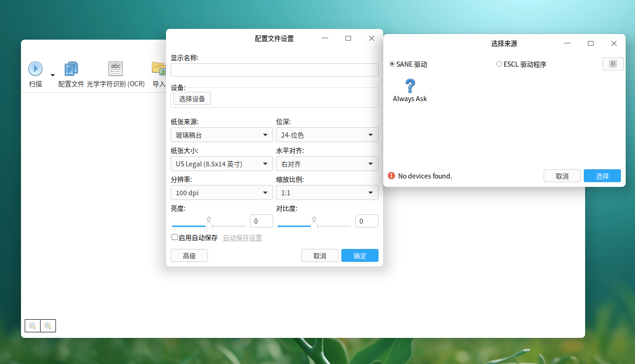The width and height of the screenshot is (635, 364).
Task: Click the 对比度 numeric value box
Action: 367,221
